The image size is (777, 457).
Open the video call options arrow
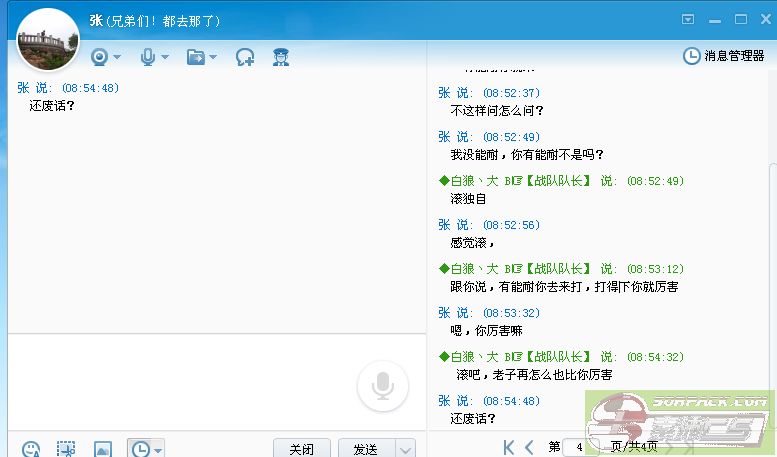(117, 58)
